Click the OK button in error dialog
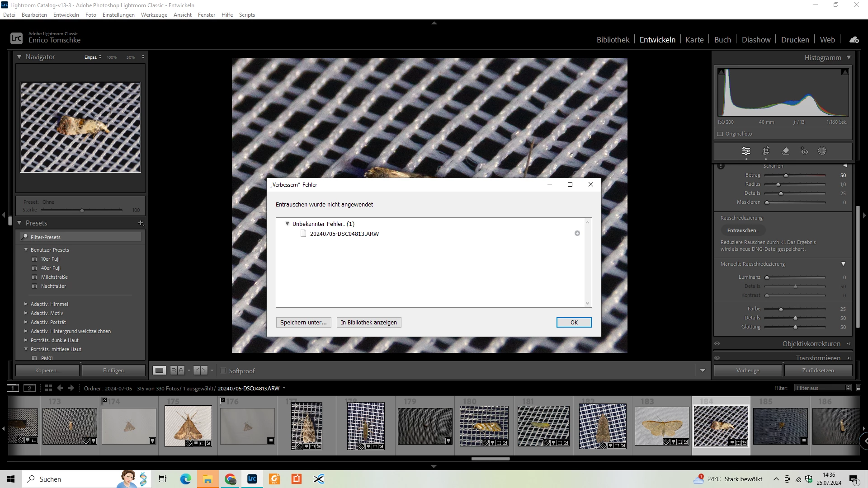 (574, 322)
